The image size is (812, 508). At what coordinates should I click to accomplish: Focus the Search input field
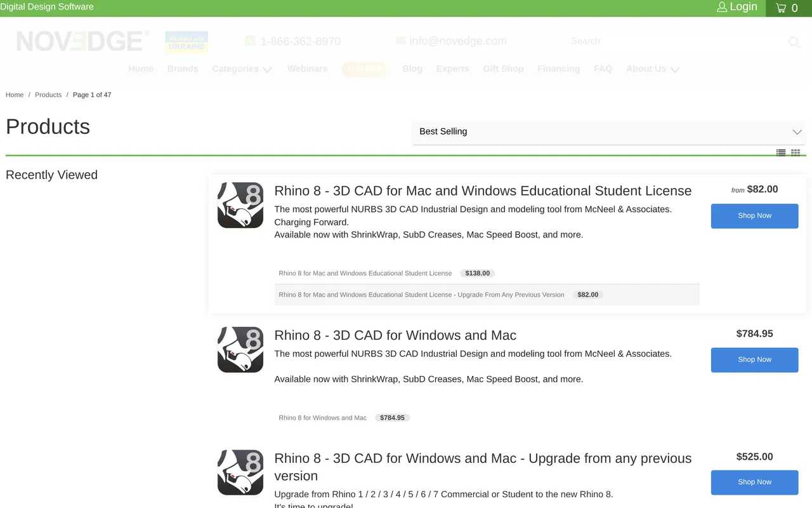676,41
